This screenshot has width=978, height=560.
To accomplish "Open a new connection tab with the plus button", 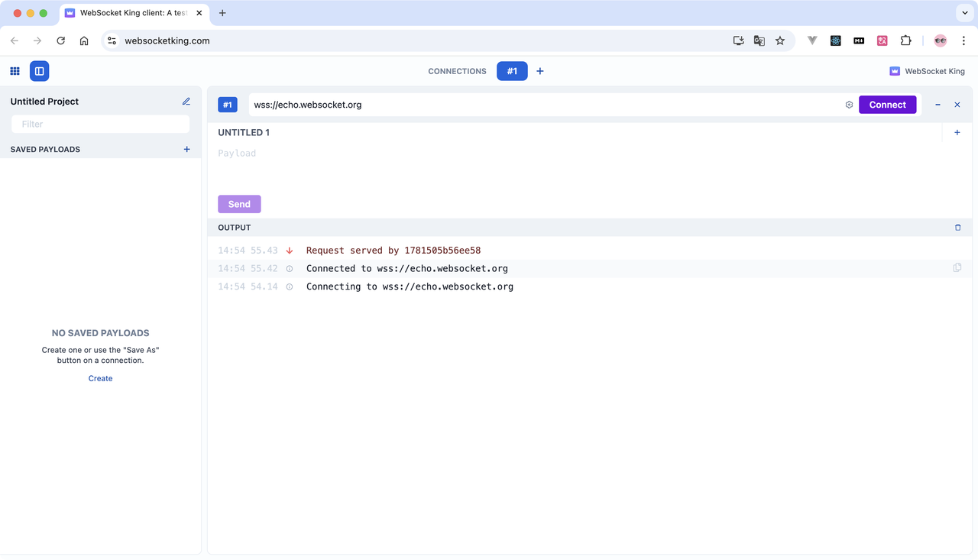I will click(540, 70).
